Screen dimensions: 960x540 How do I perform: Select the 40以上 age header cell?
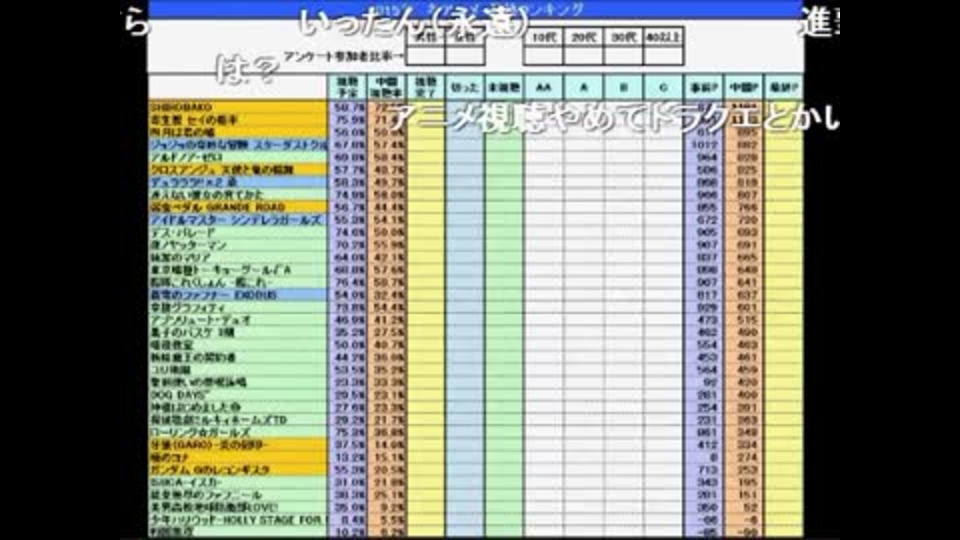(x=663, y=37)
